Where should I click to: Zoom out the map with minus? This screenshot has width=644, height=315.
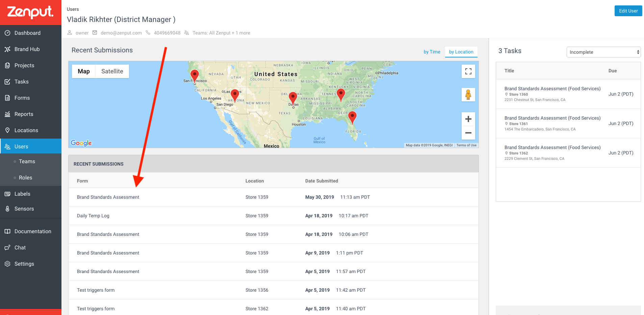click(x=468, y=133)
